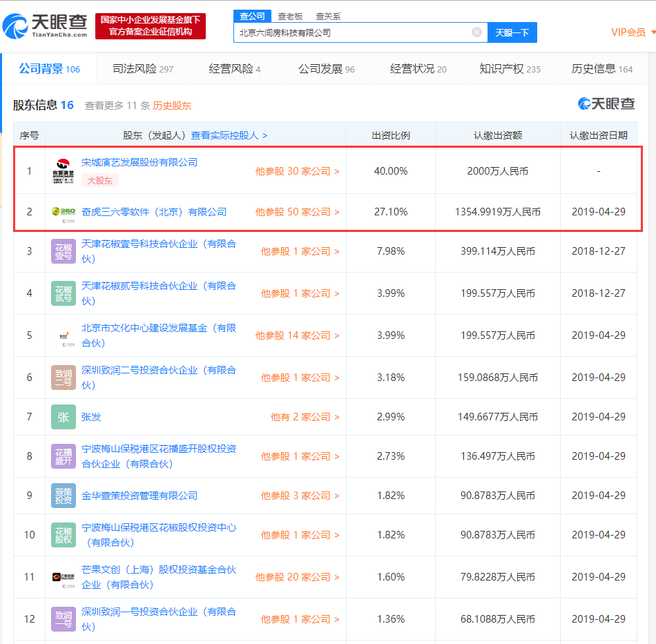Open the 张发 shareholder link
656x644 pixels.
(91, 417)
